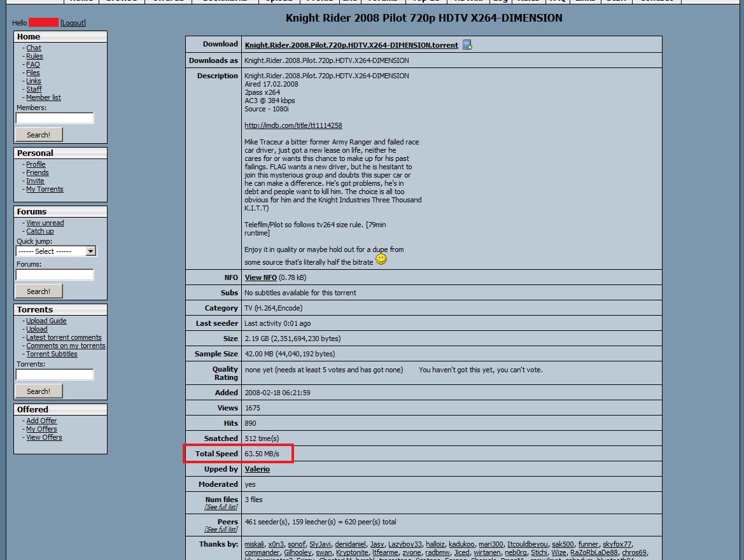Click the Snatched value 512 time(s)
The height and width of the screenshot is (560, 744).
click(262, 438)
